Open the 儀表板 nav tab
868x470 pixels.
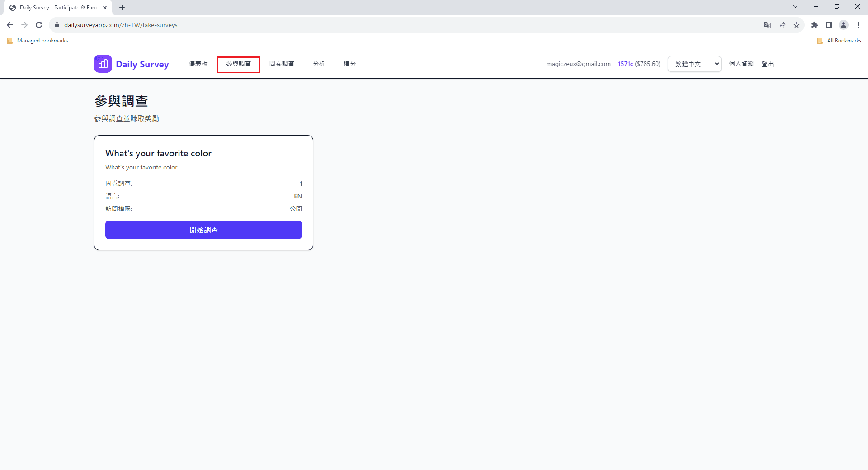[x=198, y=64]
